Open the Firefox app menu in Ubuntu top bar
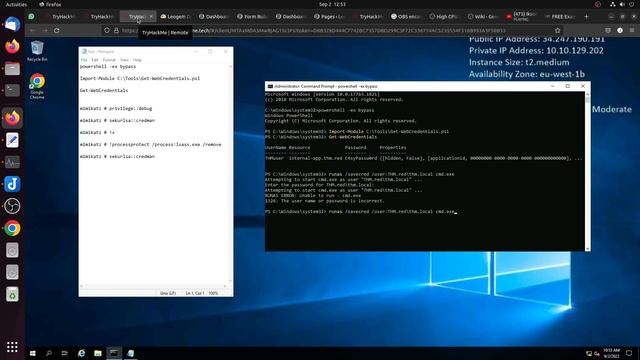 coord(50,4)
